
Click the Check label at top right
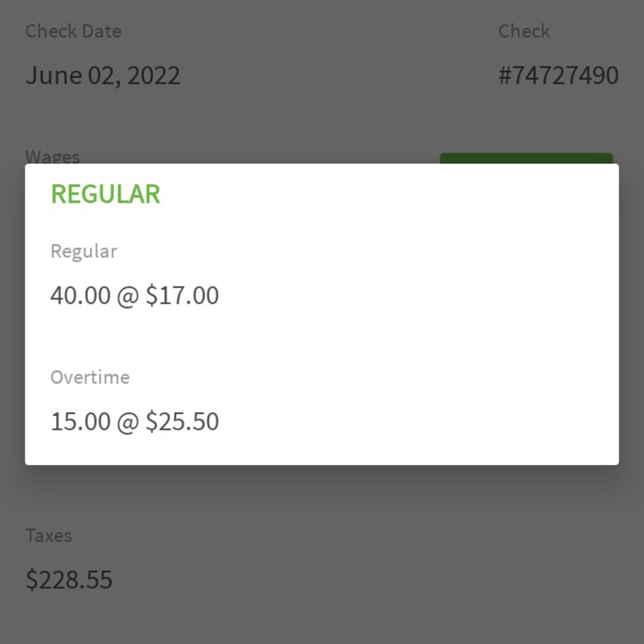524,31
